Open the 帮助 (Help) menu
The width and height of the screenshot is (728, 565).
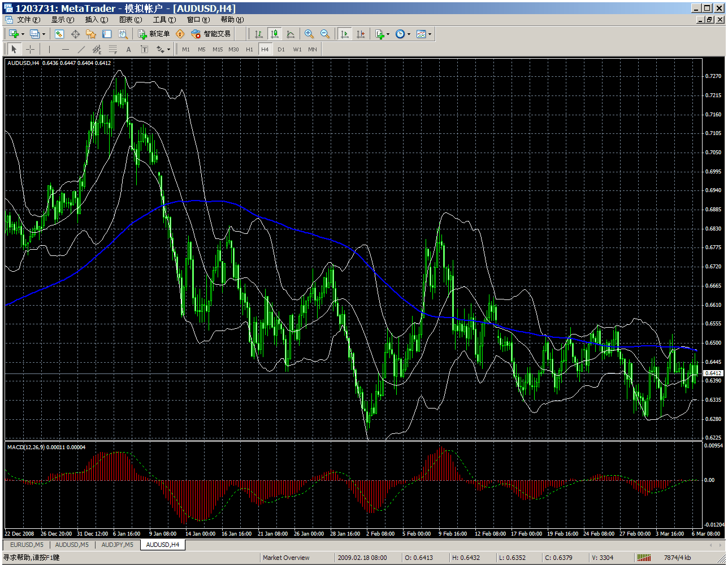232,19
